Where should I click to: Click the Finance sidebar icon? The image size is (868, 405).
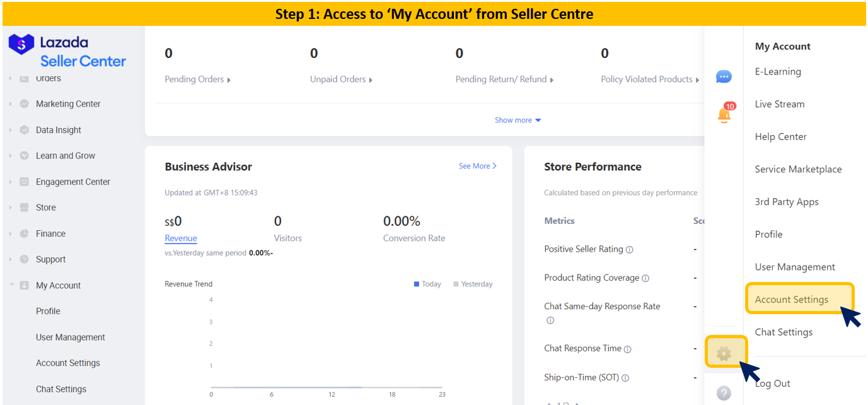point(24,233)
